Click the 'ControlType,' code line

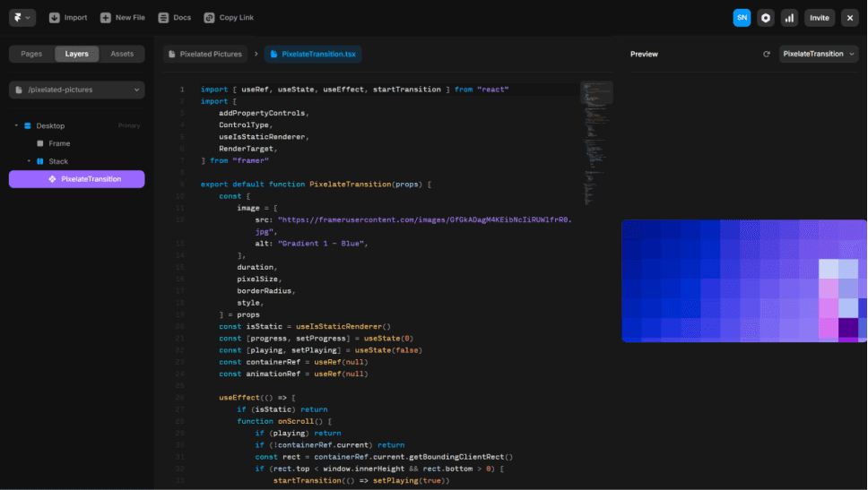point(245,125)
